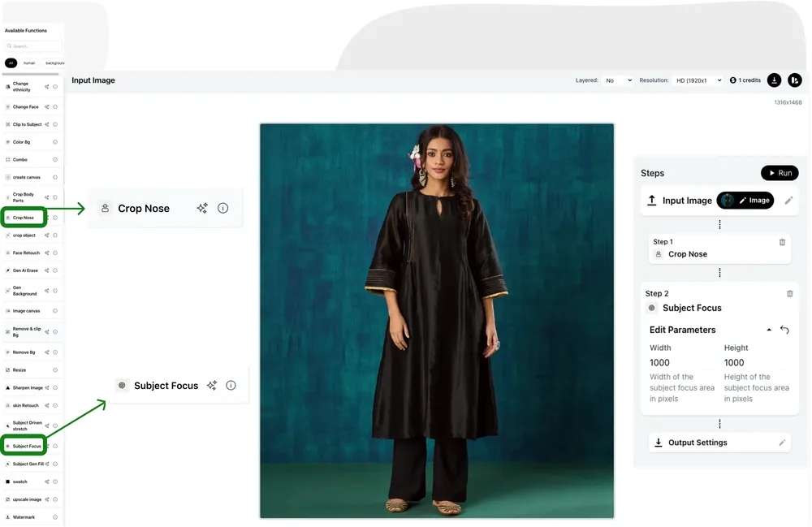
Task: Click info icon on enlarged Subject Focus card
Action: (x=231, y=385)
